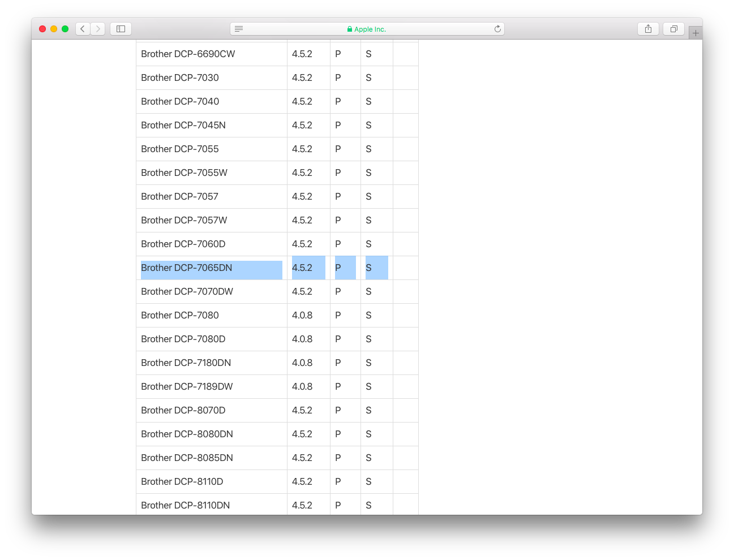Click on Brother DCP-7057 text
Image resolution: width=734 pixels, height=560 pixels.
(179, 197)
